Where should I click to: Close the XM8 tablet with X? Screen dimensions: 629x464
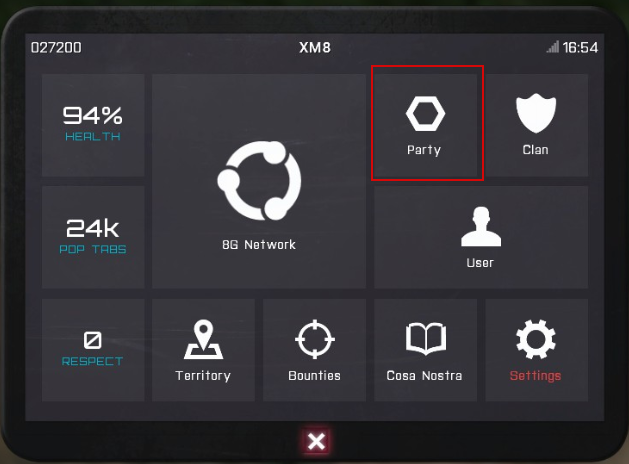click(317, 442)
